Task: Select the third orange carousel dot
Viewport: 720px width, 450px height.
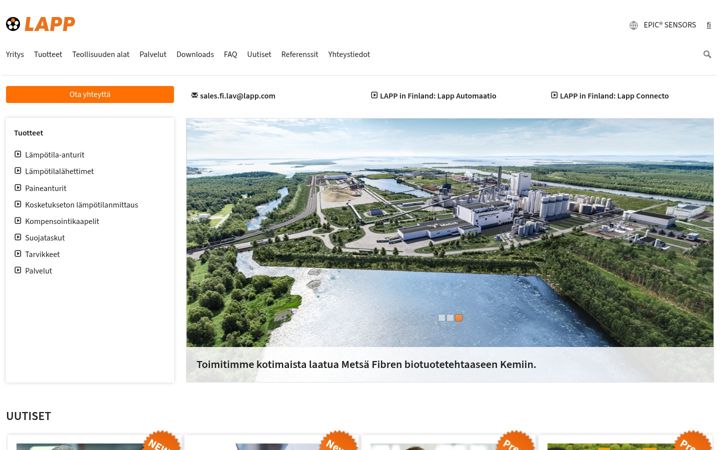Action: (459, 318)
